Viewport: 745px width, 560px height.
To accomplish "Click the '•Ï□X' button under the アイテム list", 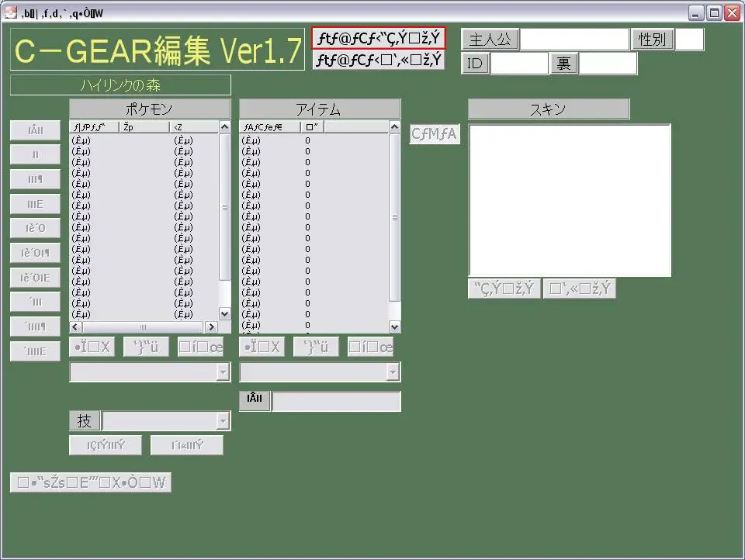I will point(262,347).
